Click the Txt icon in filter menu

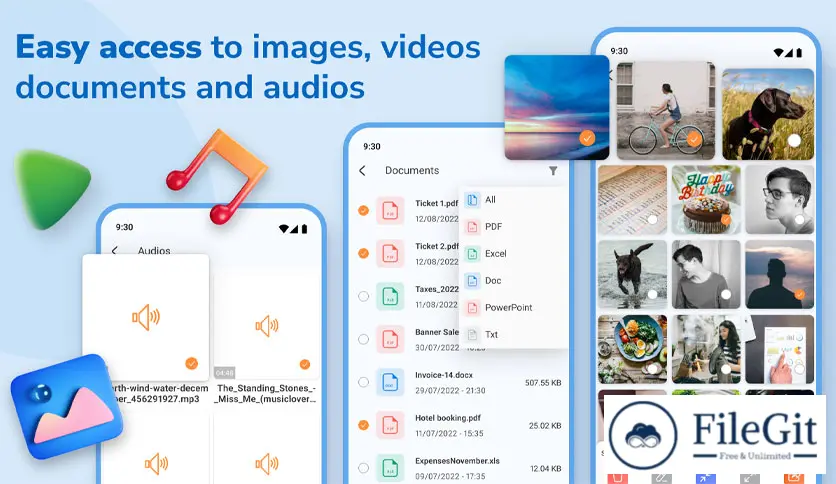472,335
